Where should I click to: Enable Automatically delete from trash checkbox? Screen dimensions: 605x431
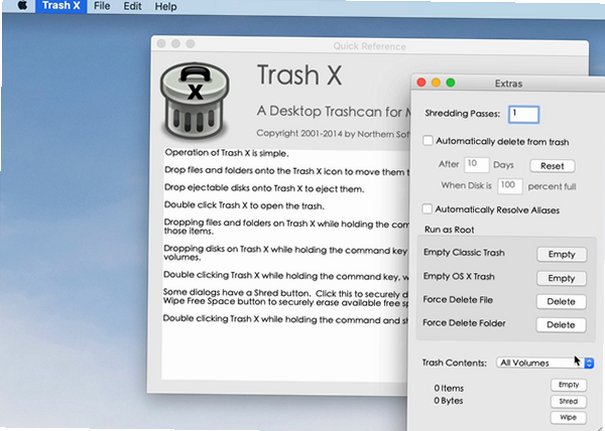click(x=428, y=140)
